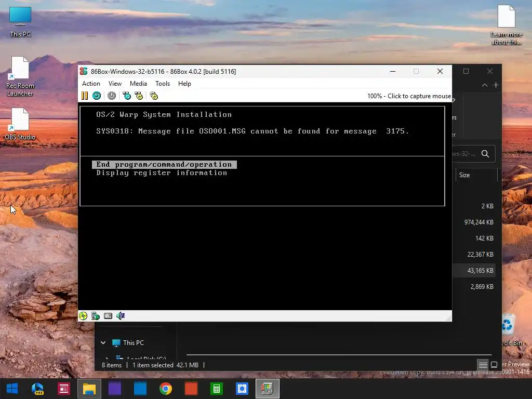Open the This PC desktop icon
The height and width of the screenshot is (399, 532).
[x=20, y=22]
